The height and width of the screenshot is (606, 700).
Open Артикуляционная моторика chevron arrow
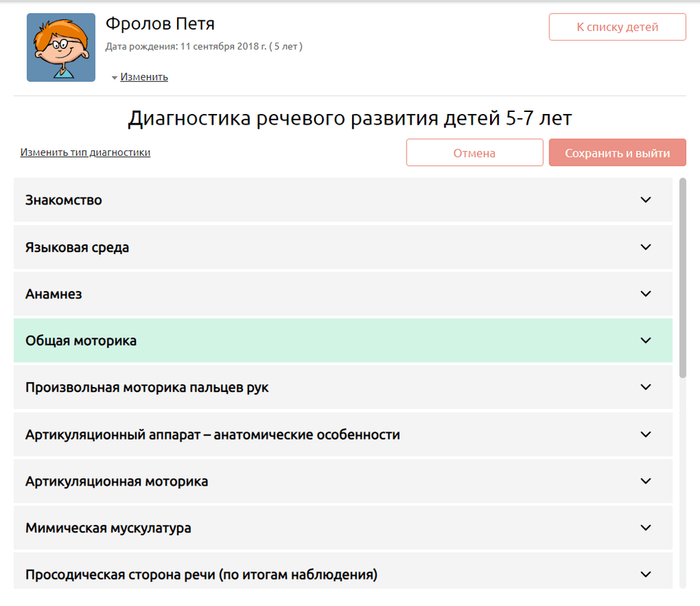coord(645,481)
